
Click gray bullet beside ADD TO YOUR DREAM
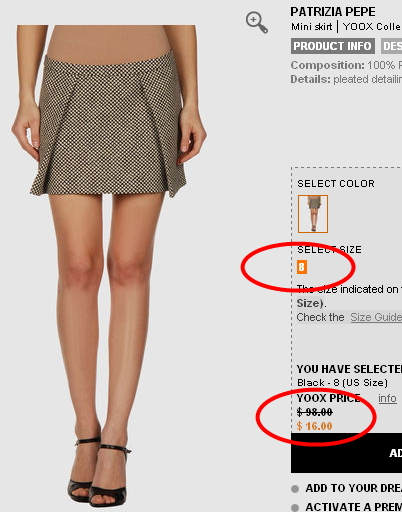point(295,489)
